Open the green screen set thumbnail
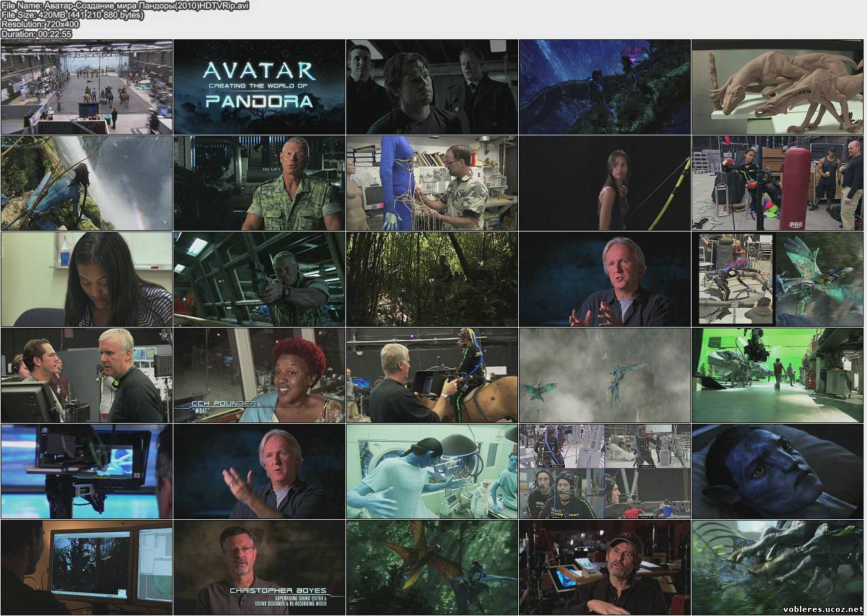 pyautogui.click(x=778, y=375)
